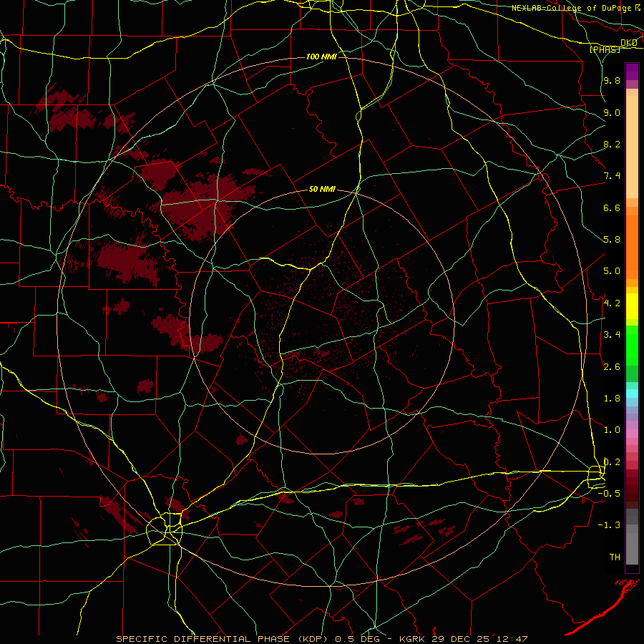Click the 29 DEC 25 date text
Screen dimensions: 644x644
click(460, 639)
